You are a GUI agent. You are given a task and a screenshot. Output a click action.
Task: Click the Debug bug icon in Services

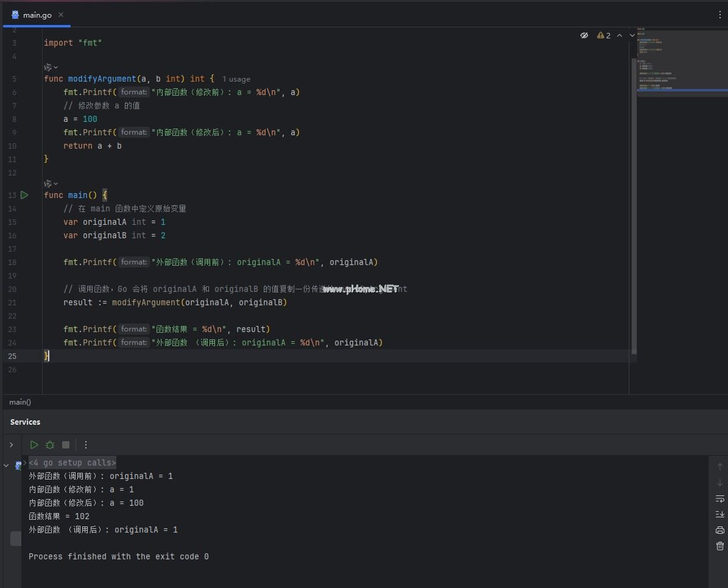[x=50, y=445]
